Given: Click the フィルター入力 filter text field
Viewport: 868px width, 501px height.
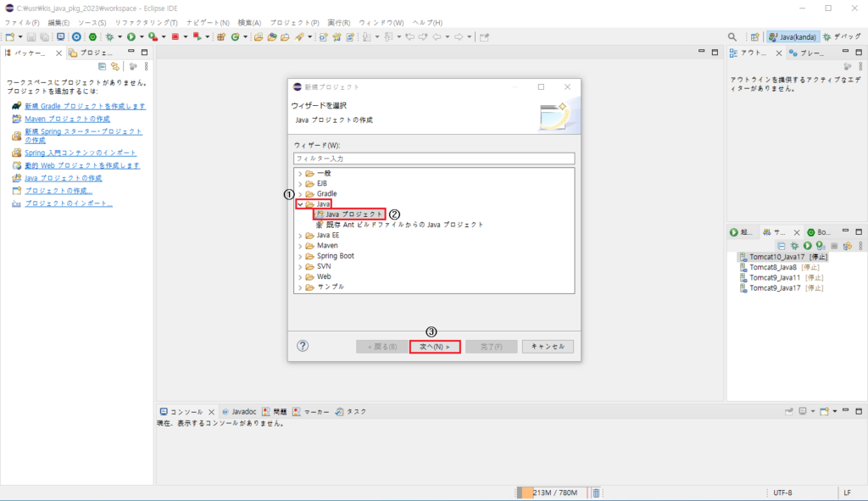Looking at the screenshot, I should pyautogui.click(x=434, y=159).
